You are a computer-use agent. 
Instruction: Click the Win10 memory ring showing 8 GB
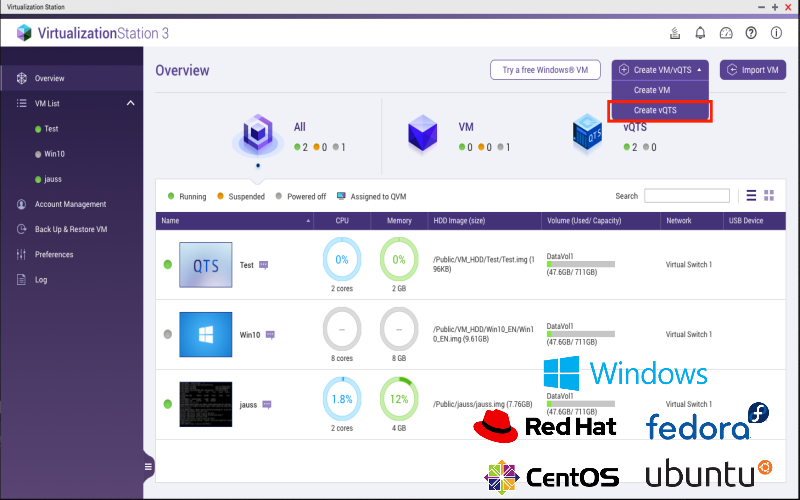pyautogui.click(x=399, y=329)
